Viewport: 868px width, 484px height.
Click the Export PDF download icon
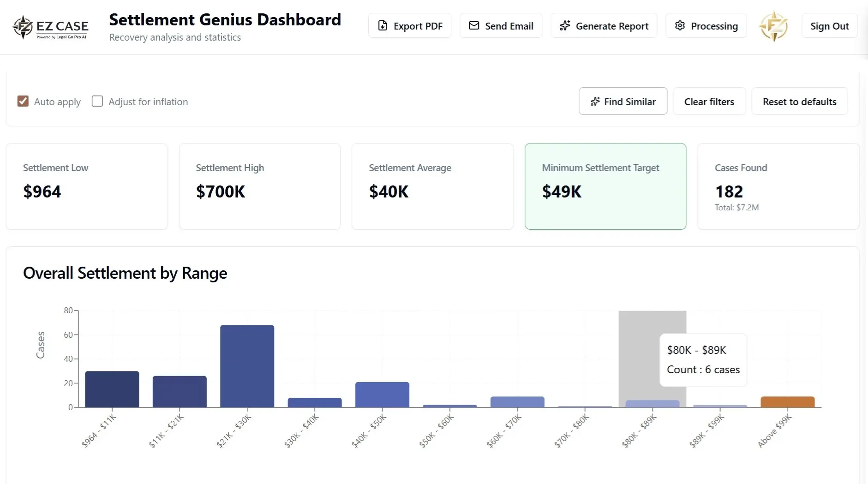(x=383, y=26)
